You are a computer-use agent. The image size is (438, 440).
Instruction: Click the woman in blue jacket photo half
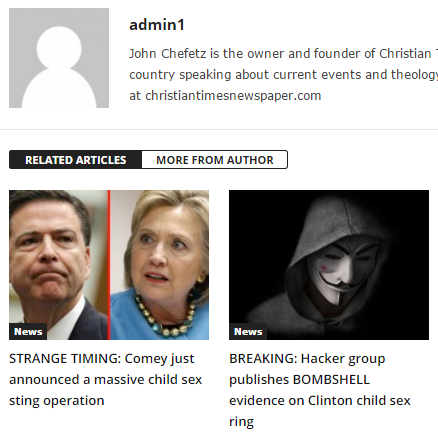[160, 265]
